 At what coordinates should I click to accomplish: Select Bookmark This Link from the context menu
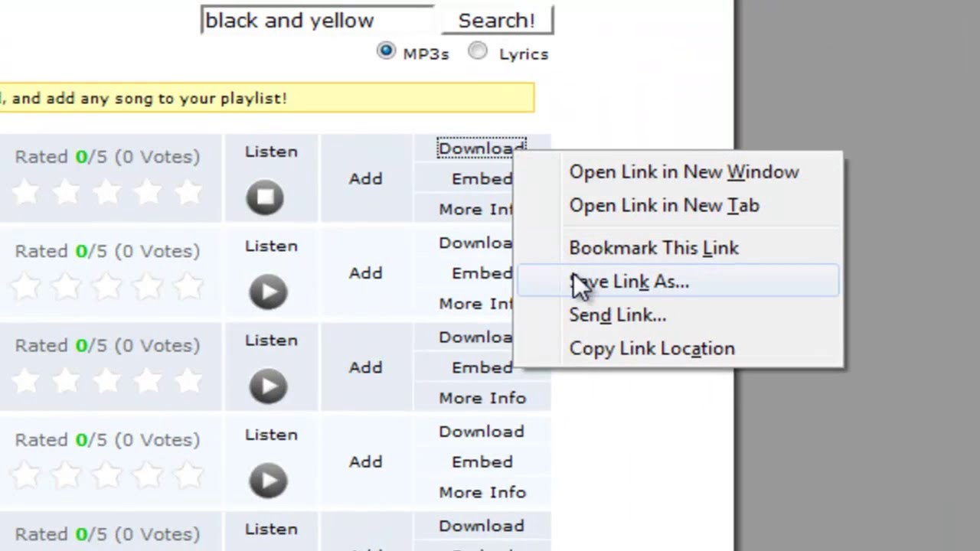(x=654, y=248)
